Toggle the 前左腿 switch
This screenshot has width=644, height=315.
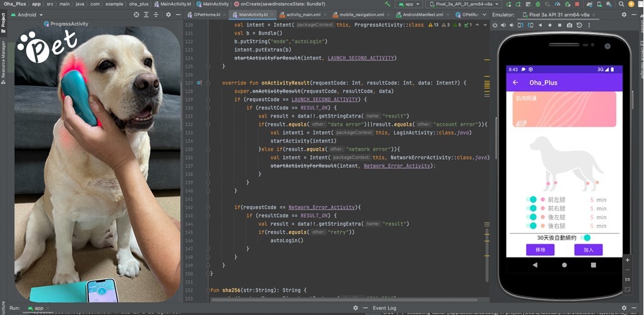[531, 199]
